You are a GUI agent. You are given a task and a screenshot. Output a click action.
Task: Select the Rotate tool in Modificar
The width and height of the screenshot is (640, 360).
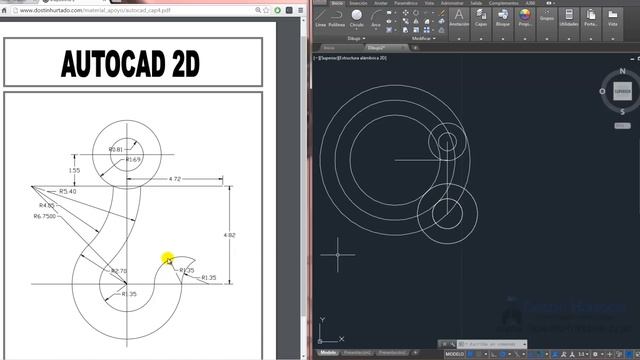pos(416,13)
